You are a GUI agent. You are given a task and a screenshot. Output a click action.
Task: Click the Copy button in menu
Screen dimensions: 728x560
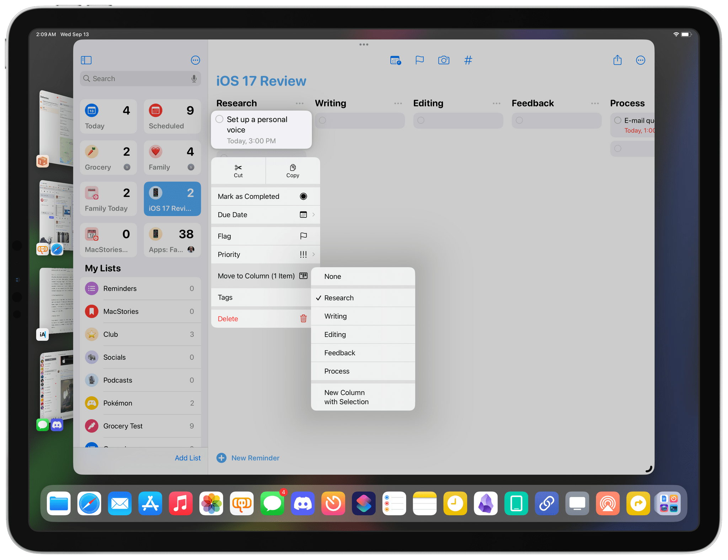tap(293, 171)
